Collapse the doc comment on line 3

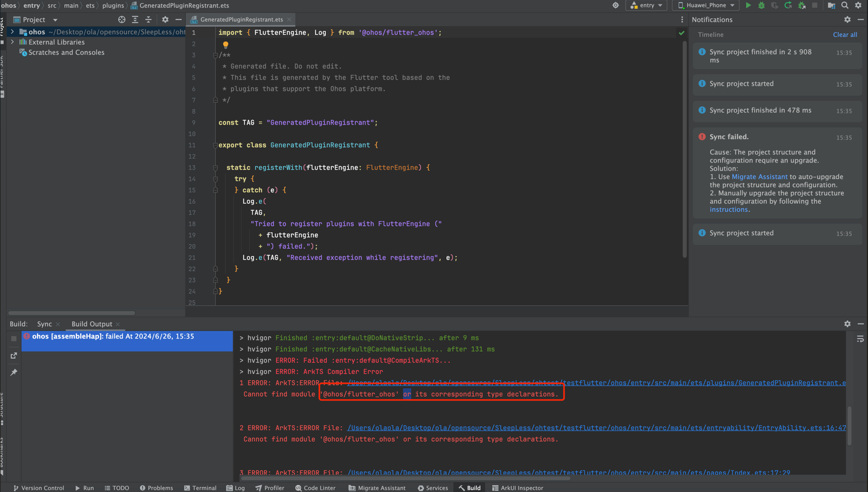[x=215, y=55]
